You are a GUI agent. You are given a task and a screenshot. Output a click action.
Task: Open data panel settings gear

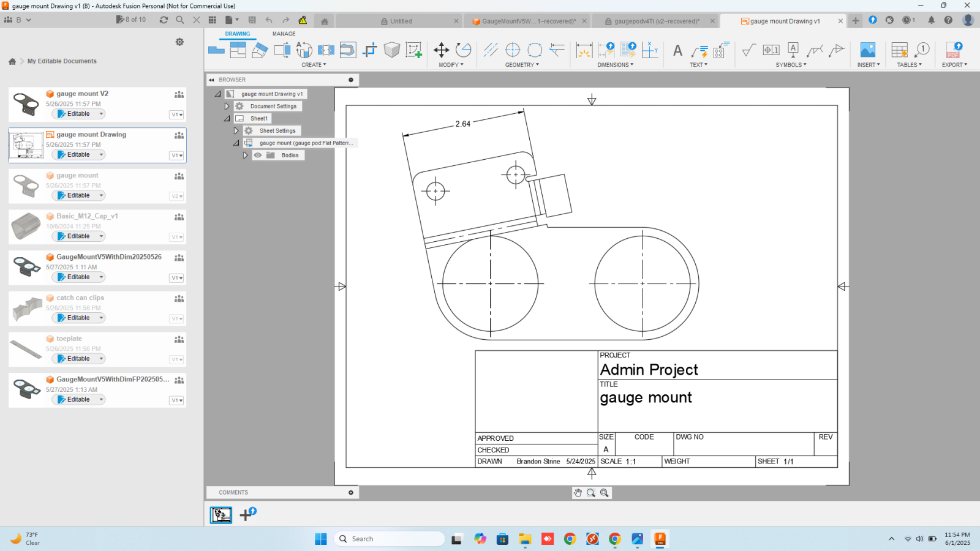[x=179, y=42]
